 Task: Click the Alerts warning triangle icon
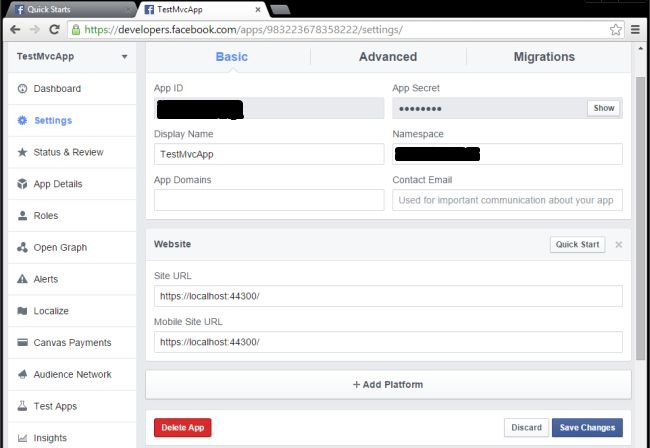(22, 279)
